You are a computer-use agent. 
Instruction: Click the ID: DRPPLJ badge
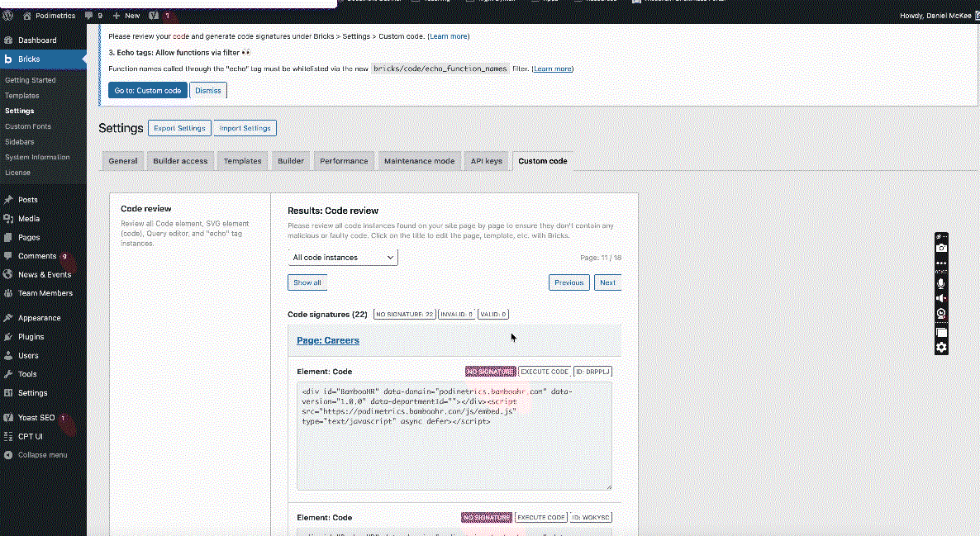[592, 372]
